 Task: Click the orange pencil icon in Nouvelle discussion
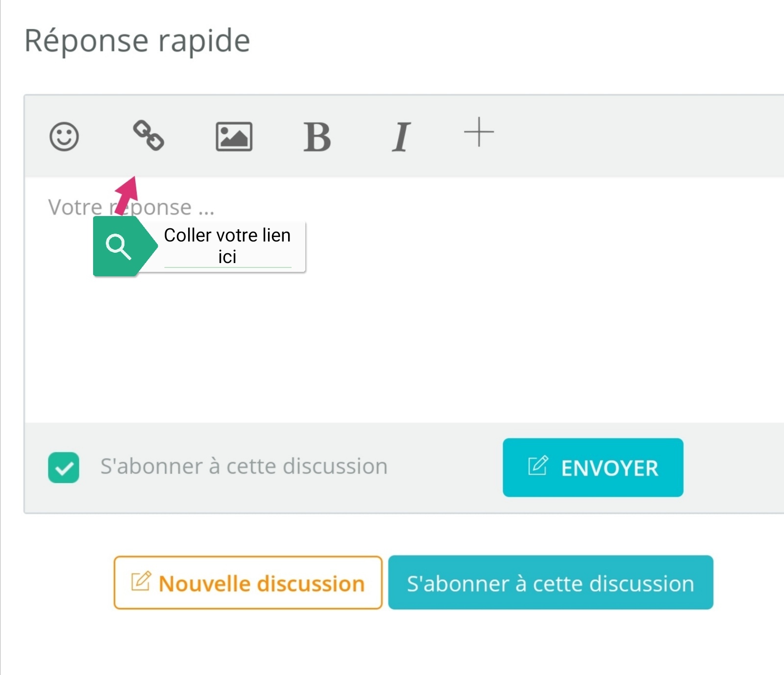click(141, 581)
